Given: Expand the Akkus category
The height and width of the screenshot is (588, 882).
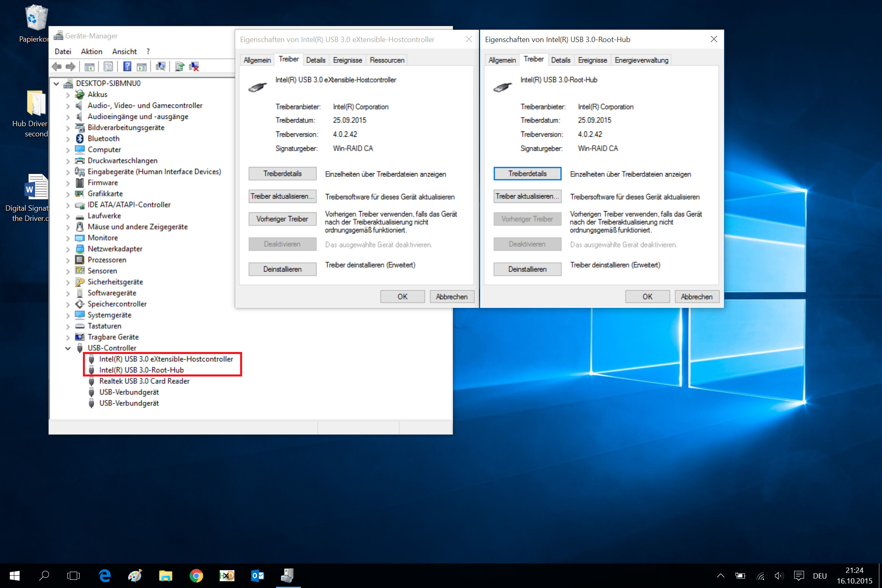Looking at the screenshot, I should (x=68, y=95).
